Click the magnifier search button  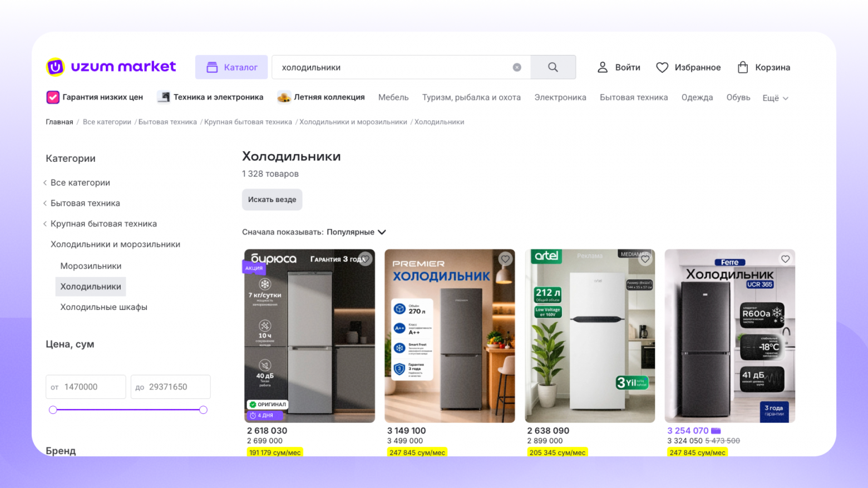(553, 67)
